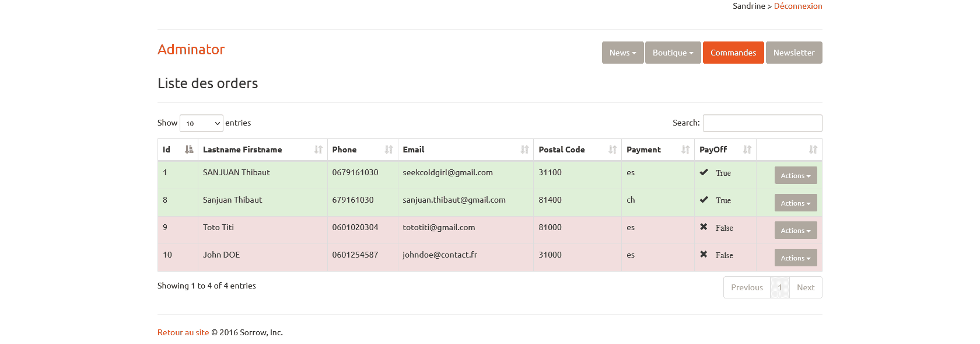Open Actions dropdown for order 8

pos(796,203)
